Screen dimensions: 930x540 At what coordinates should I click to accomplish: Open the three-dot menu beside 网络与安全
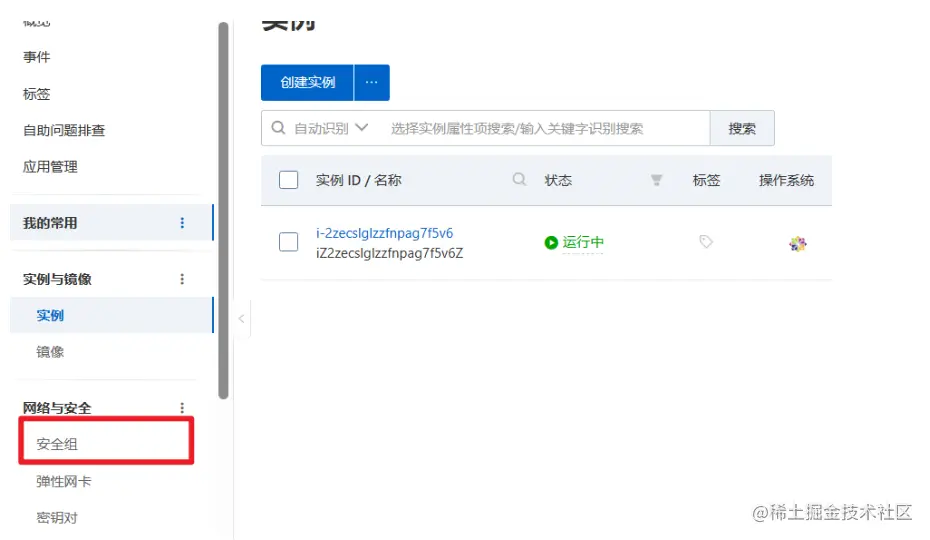[182, 408]
